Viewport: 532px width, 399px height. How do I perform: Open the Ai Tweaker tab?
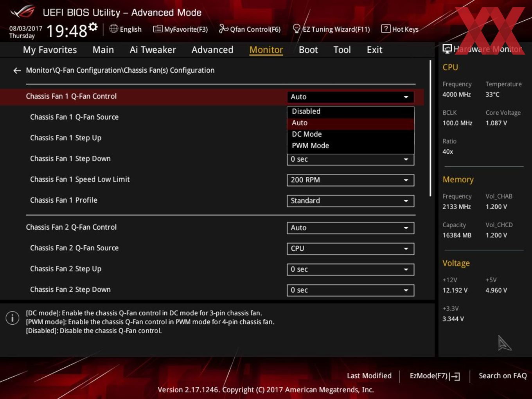153,50
